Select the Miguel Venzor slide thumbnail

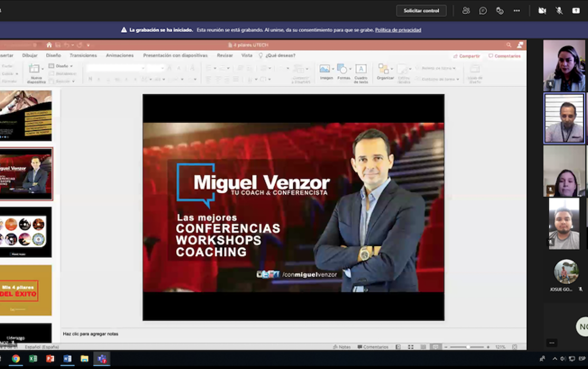tap(26, 174)
